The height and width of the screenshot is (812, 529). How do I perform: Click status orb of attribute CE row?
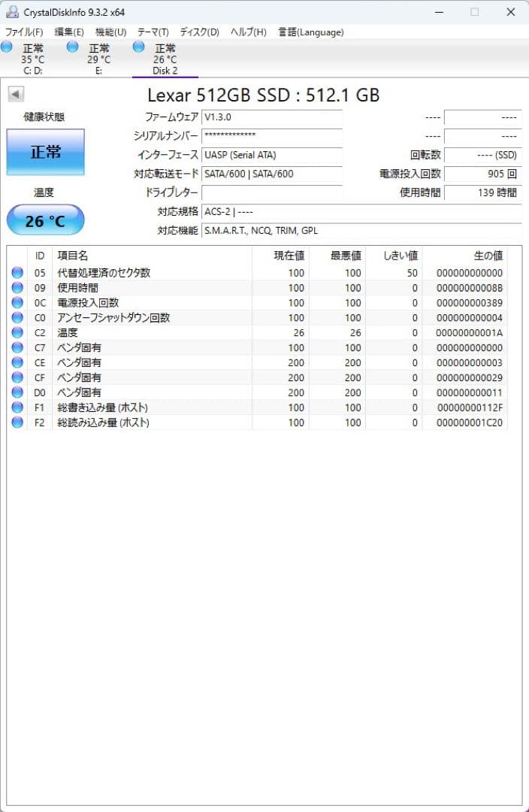17,362
